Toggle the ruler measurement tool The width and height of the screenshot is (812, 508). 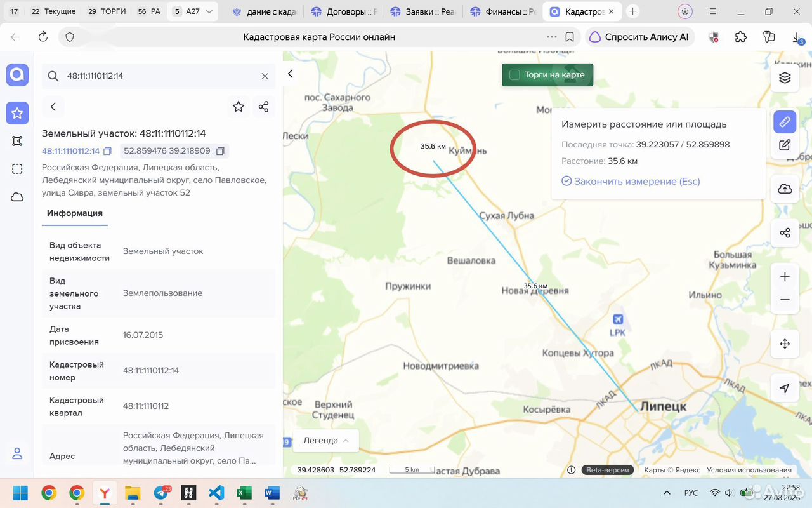tap(785, 121)
